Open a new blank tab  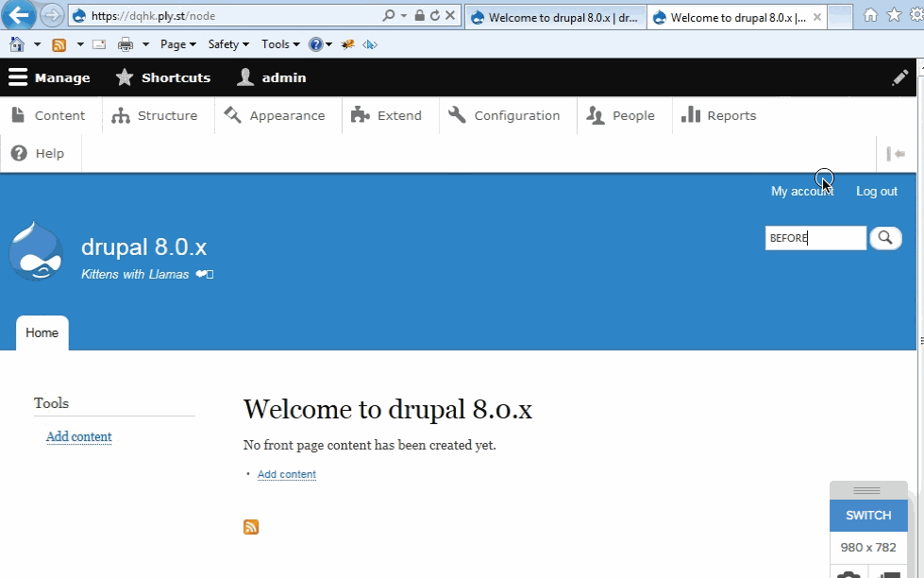point(840,18)
